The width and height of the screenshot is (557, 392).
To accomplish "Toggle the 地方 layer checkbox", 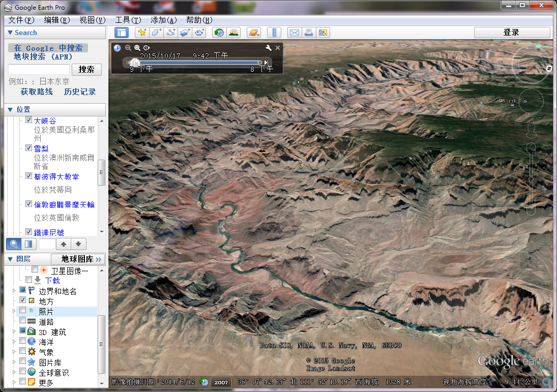I will (23, 300).
